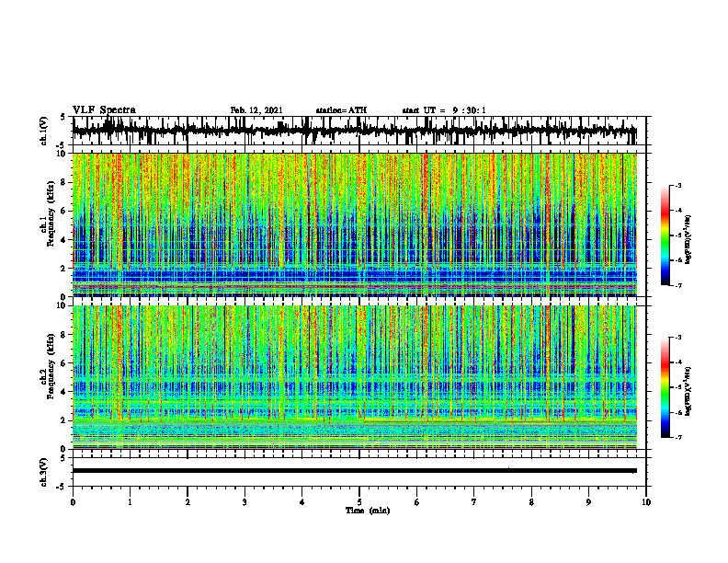Click the ch.2 "Frequency (kHz)" axis label
Screen dimensions: 728x563
tap(51, 365)
